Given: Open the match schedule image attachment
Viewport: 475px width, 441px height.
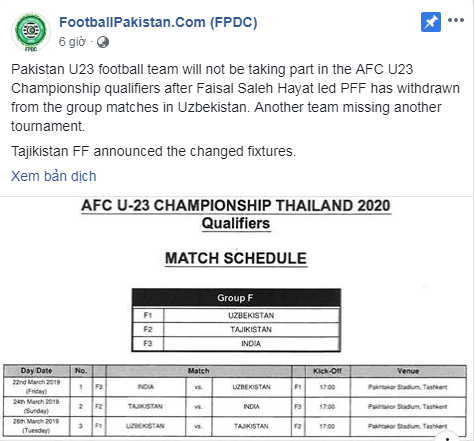Looking at the screenshot, I should pos(236,319).
